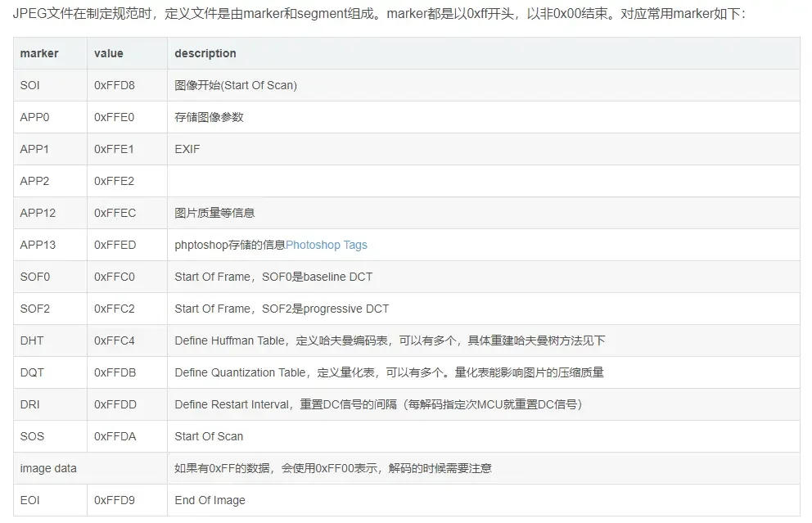The height and width of the screenshot is (523, 812).
Task: Click the 0xFFC4 value cell
Action: (128, 340)
